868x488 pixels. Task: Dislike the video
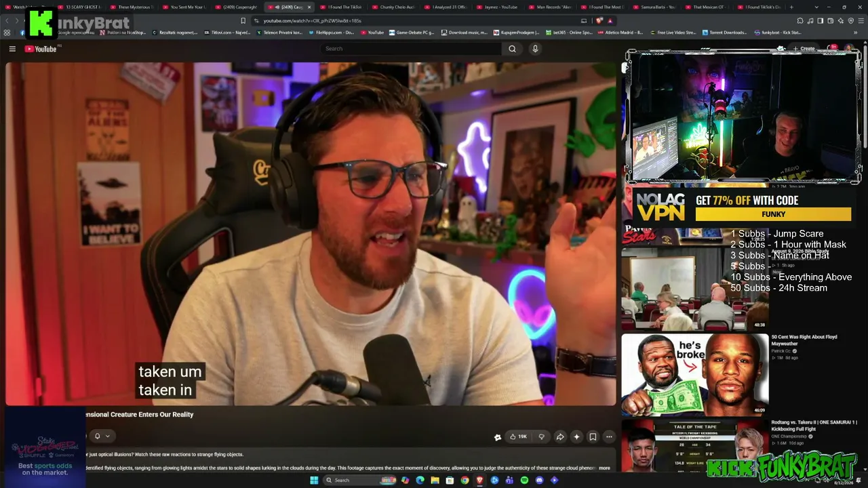(541, 436)
